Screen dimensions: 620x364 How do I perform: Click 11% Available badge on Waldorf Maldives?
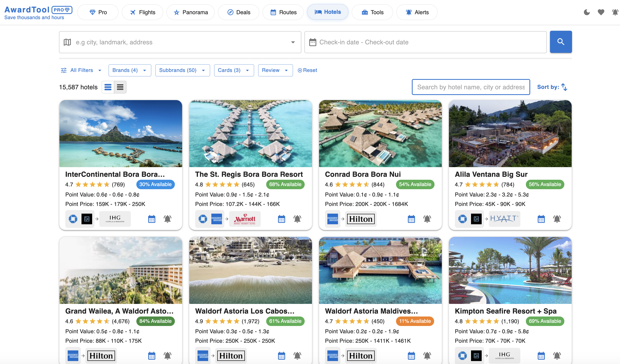point(415,321)
